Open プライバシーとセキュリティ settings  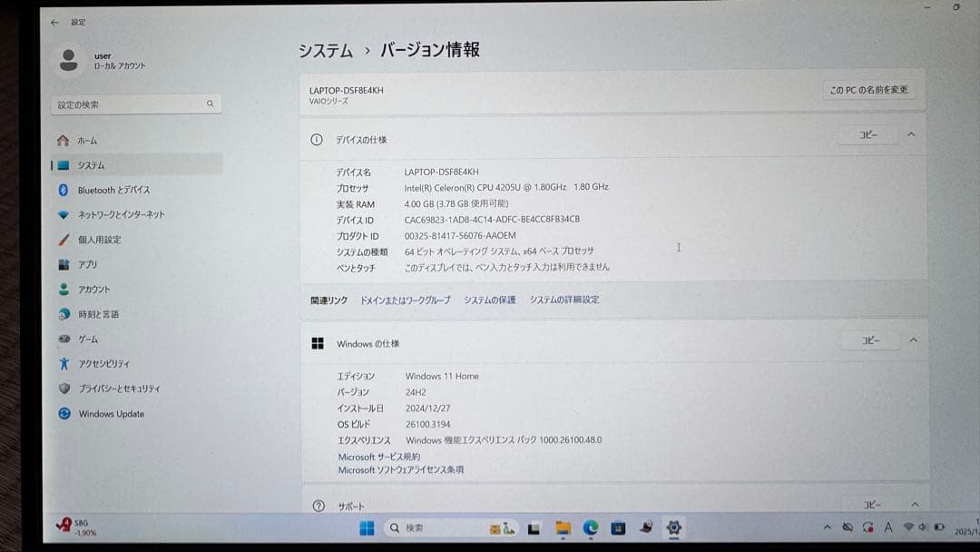point(136,389)
